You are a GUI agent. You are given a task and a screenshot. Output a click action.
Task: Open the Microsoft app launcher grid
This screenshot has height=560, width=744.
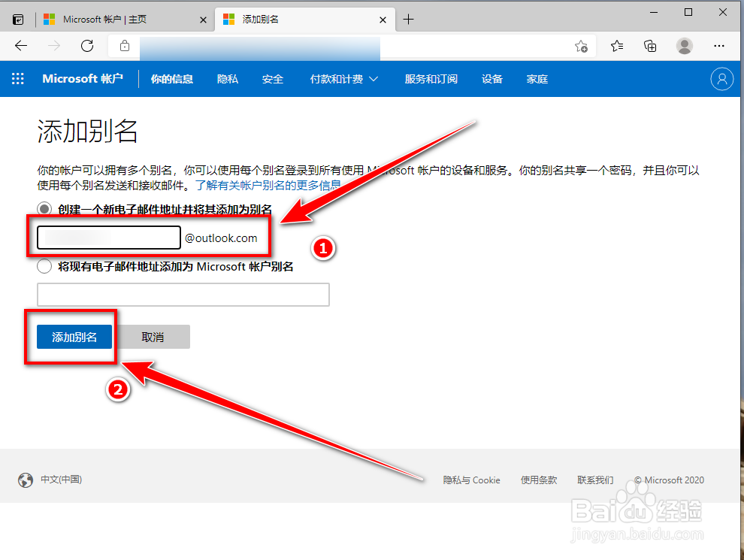17,79
